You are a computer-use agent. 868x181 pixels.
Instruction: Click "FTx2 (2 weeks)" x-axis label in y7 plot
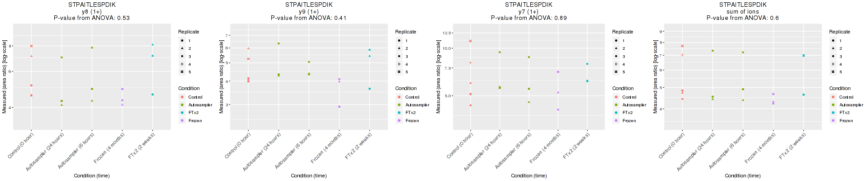[576, 146]
